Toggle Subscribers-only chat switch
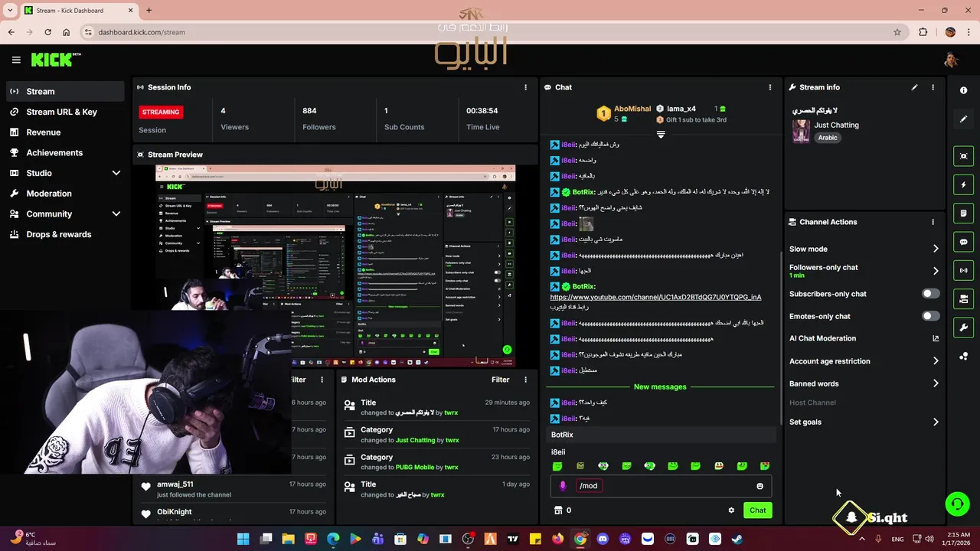Viewport: 980px width, 551px height. 930,294
